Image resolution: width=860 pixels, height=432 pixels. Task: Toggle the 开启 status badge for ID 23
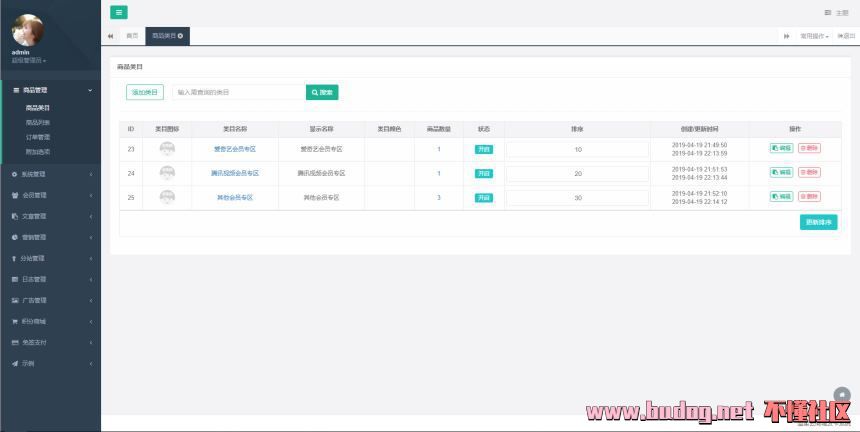[484, 149]
